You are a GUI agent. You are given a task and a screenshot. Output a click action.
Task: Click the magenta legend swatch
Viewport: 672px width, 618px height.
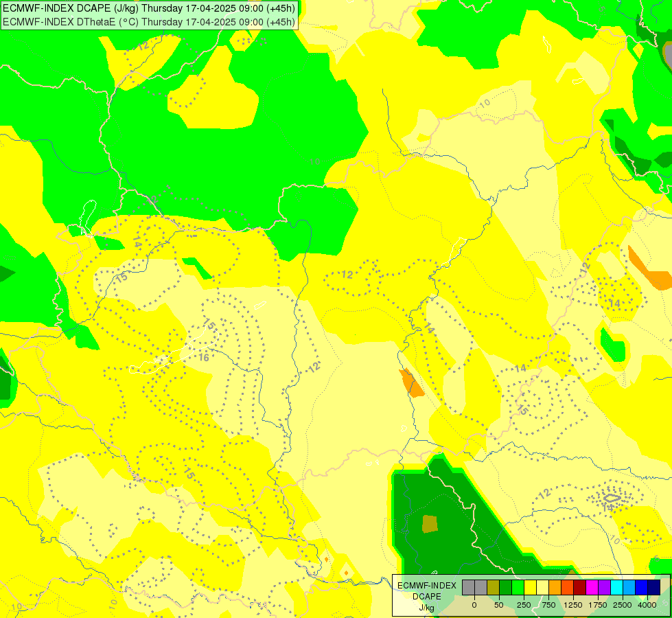[592, 587]
